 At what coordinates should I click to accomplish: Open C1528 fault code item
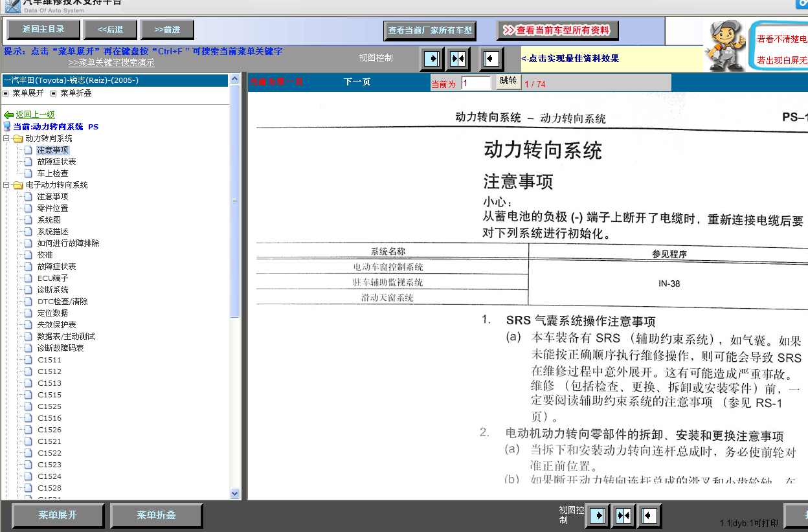tap(49, 488)
